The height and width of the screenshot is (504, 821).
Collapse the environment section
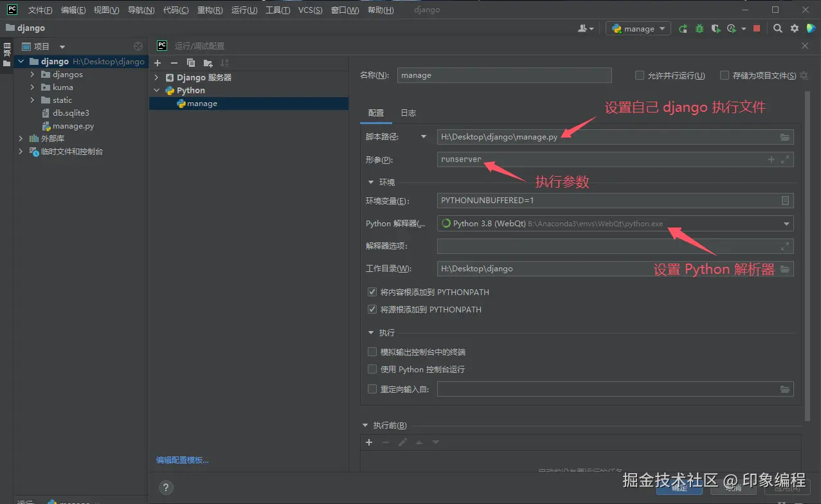click(371, 183)
